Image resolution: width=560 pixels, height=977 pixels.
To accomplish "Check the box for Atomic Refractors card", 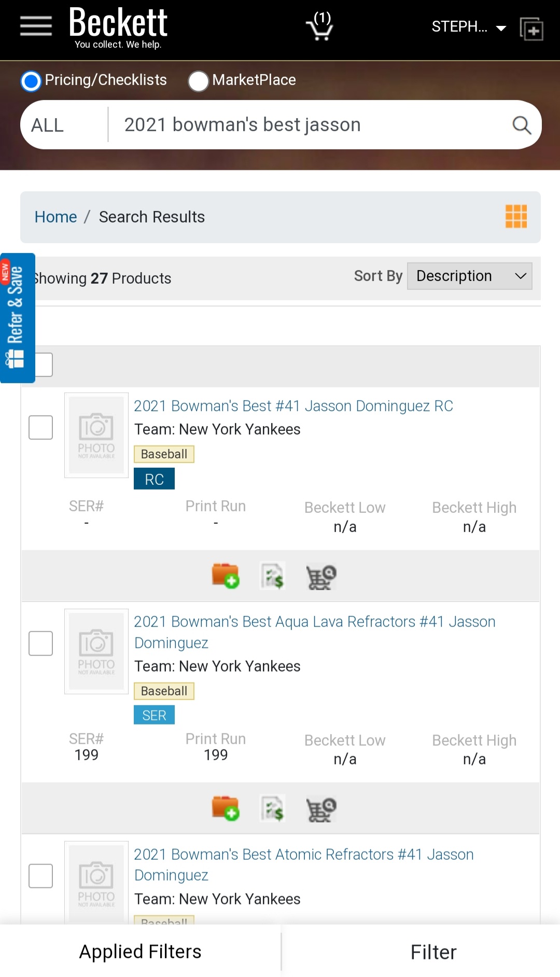I will pyautogui.click(x=40, y=876).
